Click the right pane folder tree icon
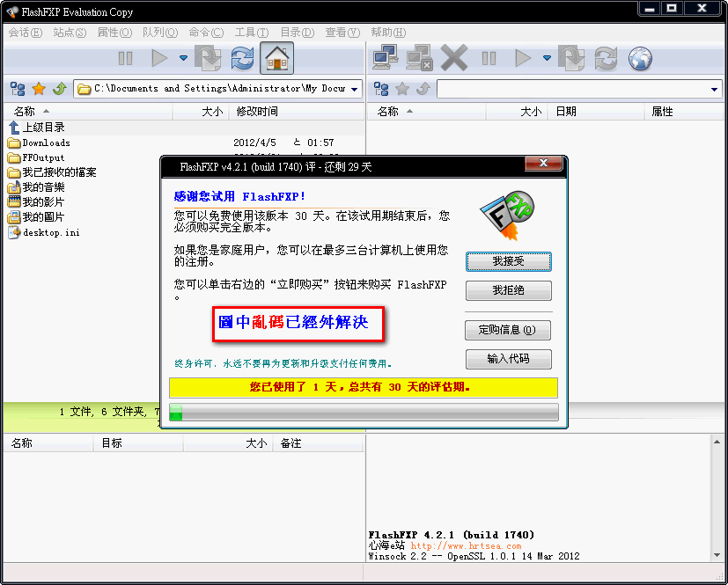Viewport: 728px width, 585px height. 381,89
